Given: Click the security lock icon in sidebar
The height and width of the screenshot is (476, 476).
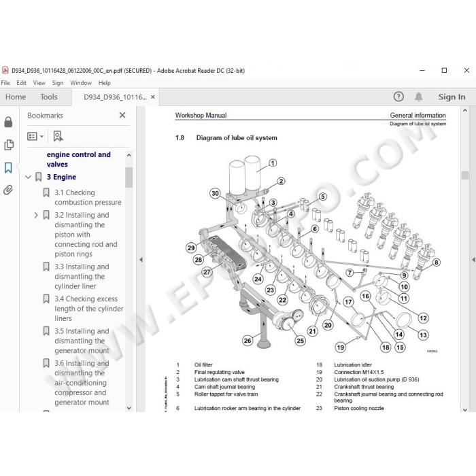Looking at the screenshot, I should pyautogui.click(x=8, y=122).
